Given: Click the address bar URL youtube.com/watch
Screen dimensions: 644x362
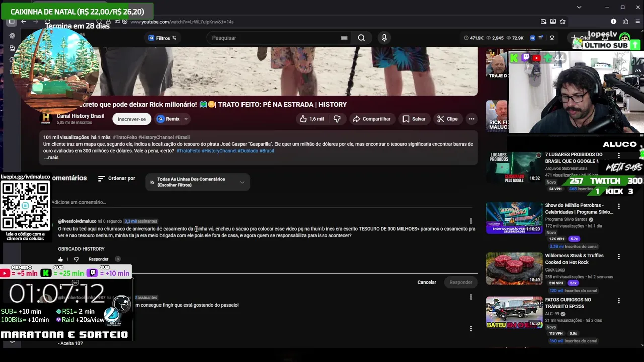Looking at the screenshot, I should [182, 22].
